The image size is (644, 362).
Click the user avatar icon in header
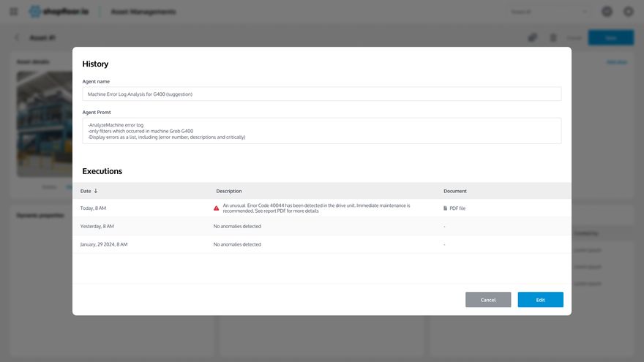point(607,12)
